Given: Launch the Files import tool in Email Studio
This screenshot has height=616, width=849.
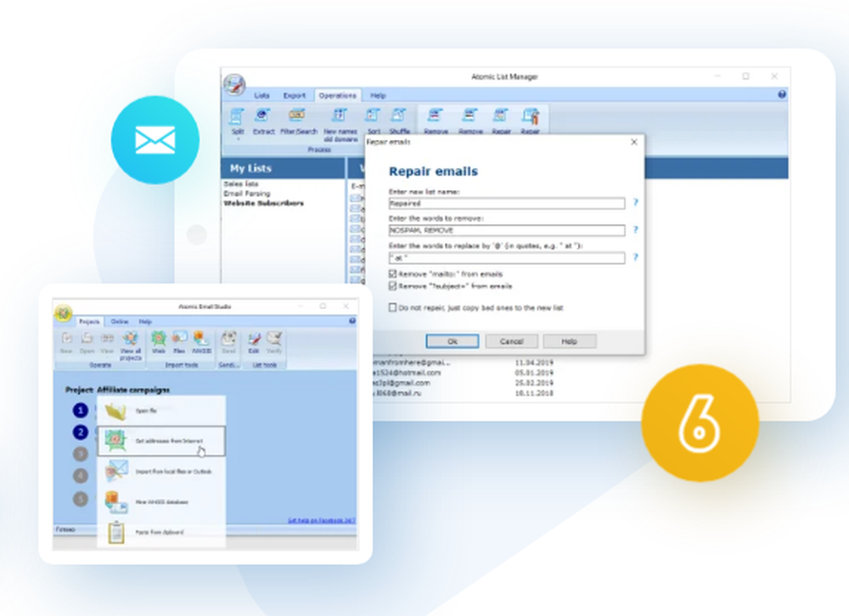Looking at the screenshot, I should (x=179, y=342).
